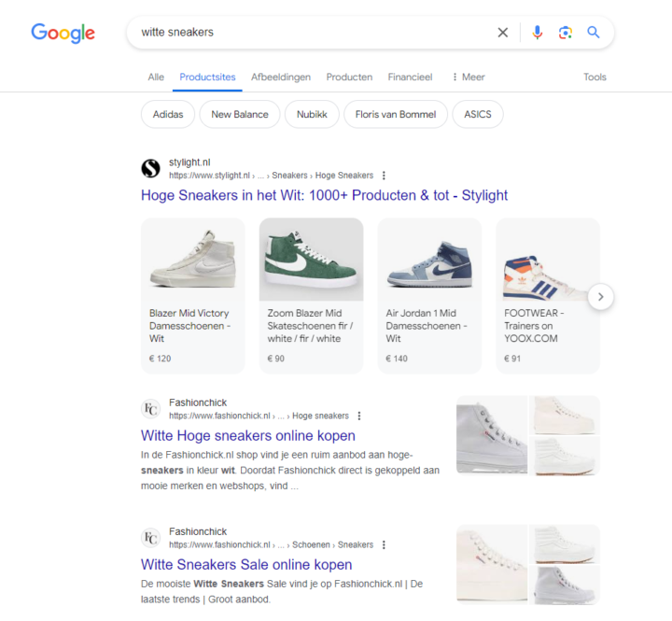
Task: Click the €90 price under Zoom Blazer Mid
Action: [x=276, y=359]
